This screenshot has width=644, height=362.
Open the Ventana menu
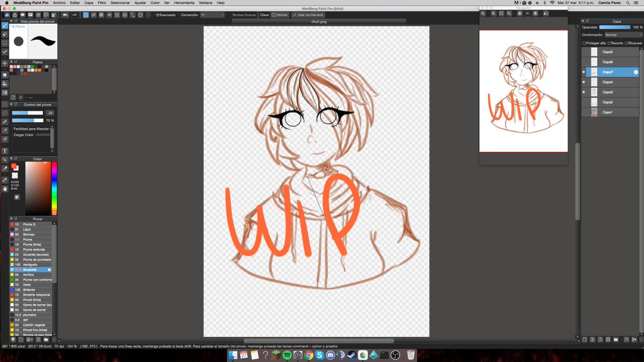click(206, 3)
